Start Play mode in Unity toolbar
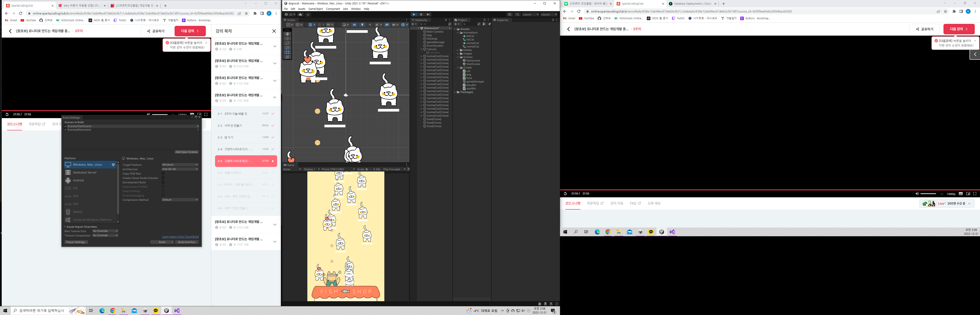Image resolution: width=980 pixels, height=315 pixels. [x=414, y=14]
